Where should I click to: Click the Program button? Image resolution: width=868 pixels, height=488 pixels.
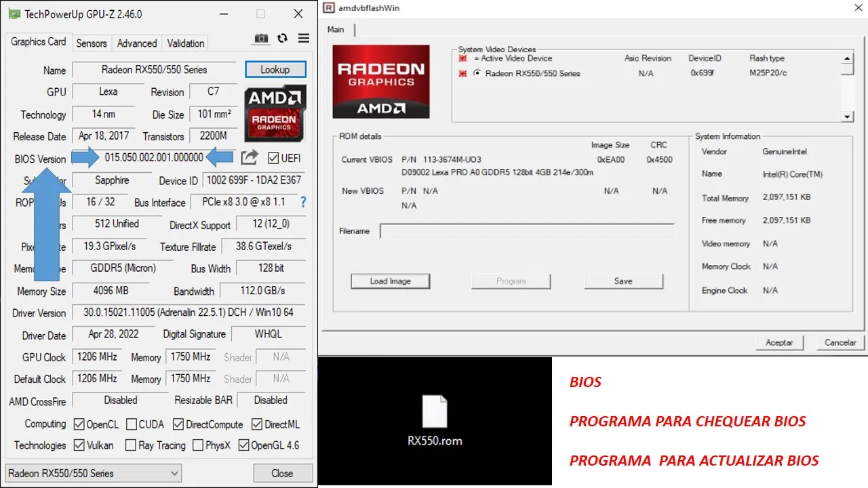click(511, 281)
